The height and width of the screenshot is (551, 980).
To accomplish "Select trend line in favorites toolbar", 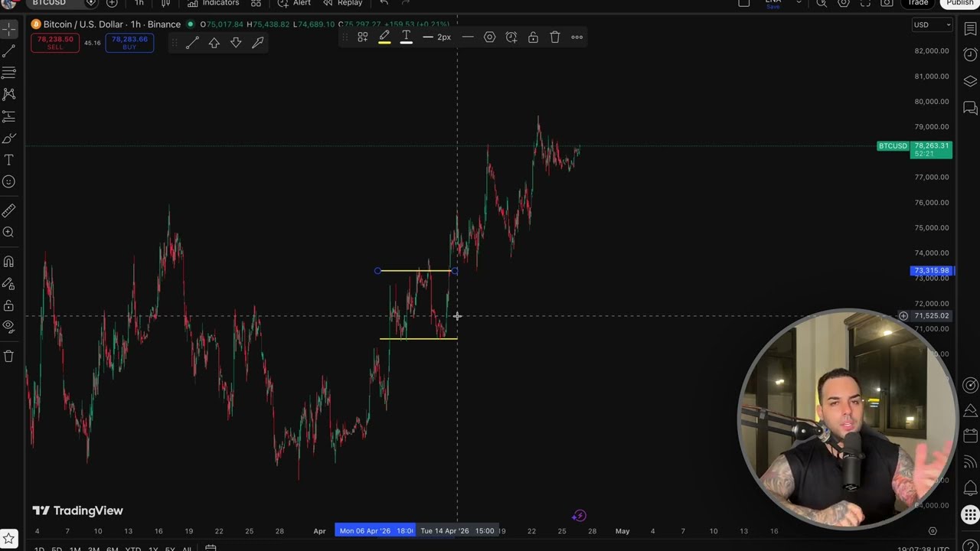I will (192, 44).
